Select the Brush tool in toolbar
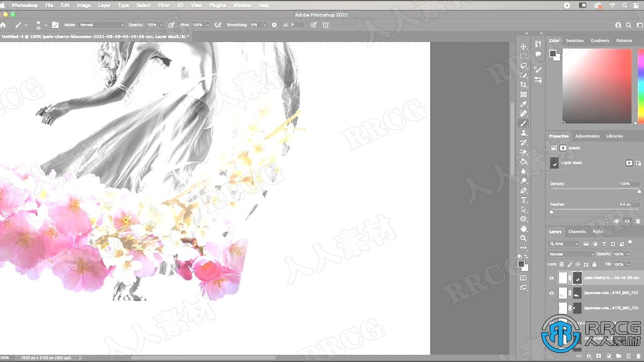Screen dimensions: 644x362 (523, 123)
